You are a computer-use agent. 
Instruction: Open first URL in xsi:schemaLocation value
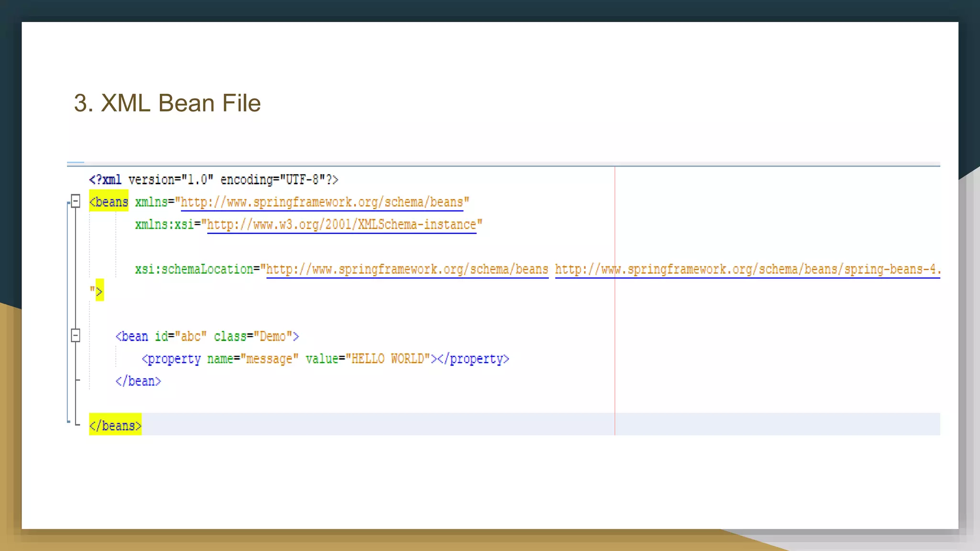point(407,270)
